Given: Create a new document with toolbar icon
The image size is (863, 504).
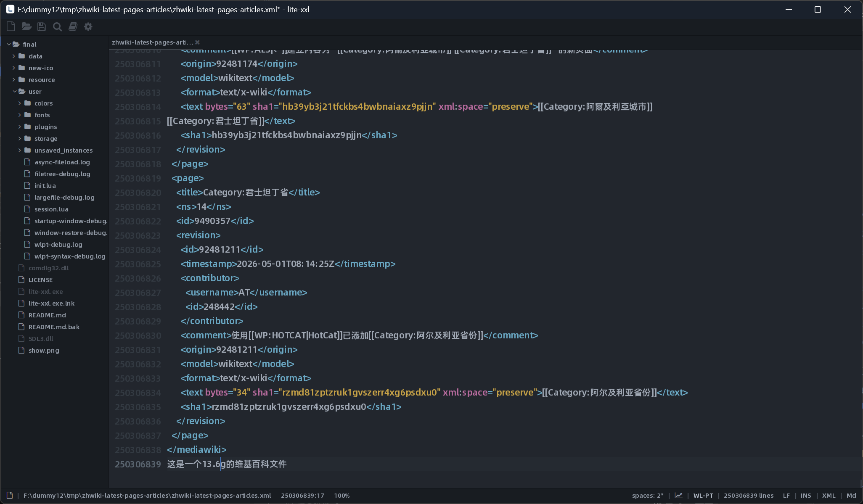Looking at the screenshot, I should click(x=11, y=26).
